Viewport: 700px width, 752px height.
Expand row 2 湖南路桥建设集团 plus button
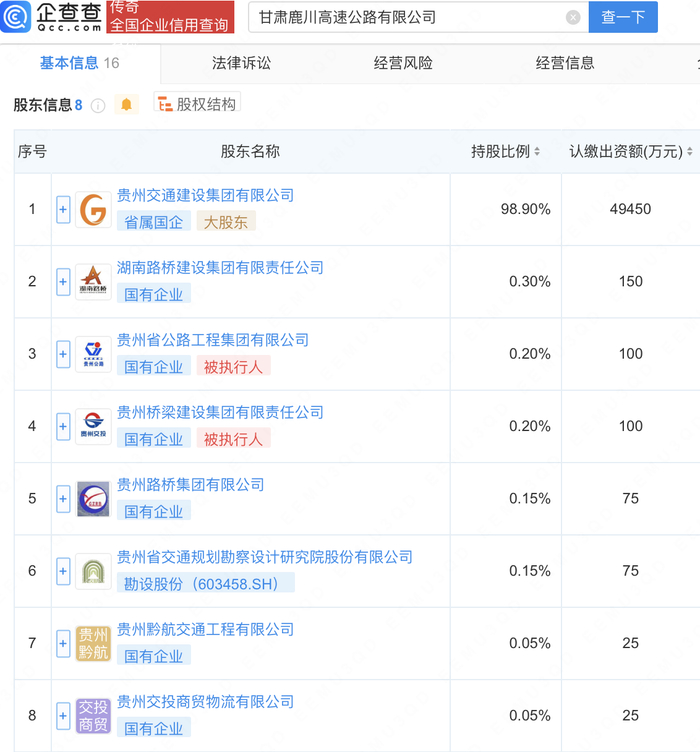(63, 282)
